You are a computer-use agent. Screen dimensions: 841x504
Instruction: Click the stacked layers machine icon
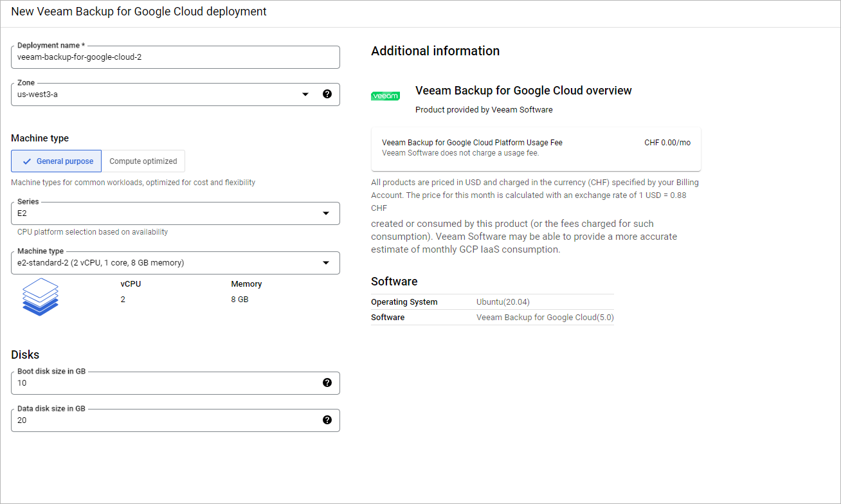[41, 297]
